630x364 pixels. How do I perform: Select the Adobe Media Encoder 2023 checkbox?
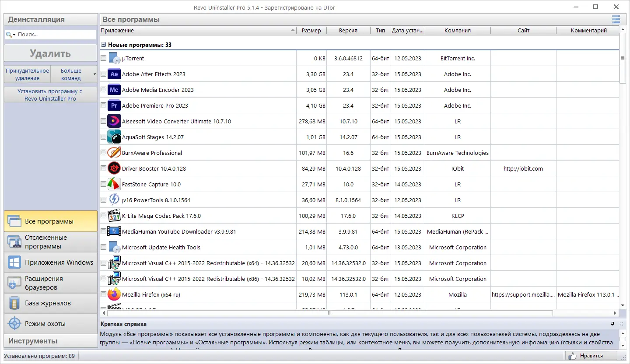tap(103, 90)
